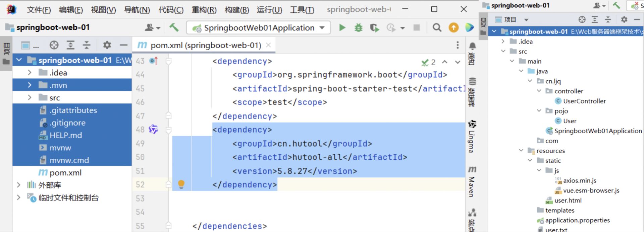The width and height of the screenshot is (644, 232).
Task: Collapse the controller package in right tree
Action: pyautogui.click(x=539, y=91)
